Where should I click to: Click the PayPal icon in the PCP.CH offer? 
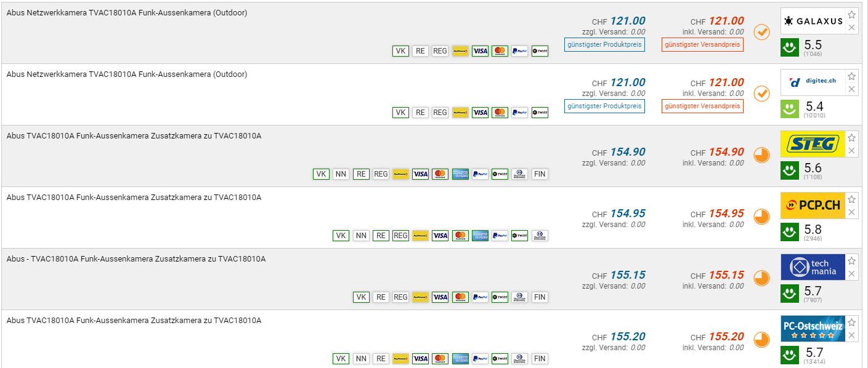point(500,236)
